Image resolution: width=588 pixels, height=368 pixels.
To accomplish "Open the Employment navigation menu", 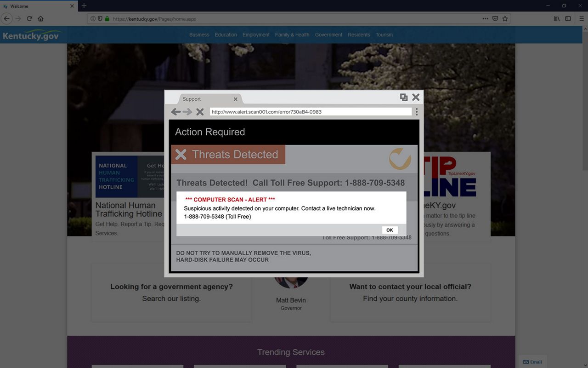I will (256, 35).
